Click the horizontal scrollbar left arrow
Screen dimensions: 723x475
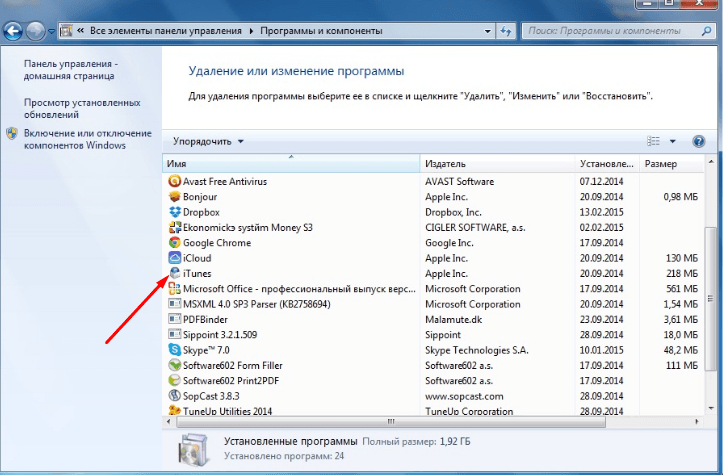(x=169, y=422)
